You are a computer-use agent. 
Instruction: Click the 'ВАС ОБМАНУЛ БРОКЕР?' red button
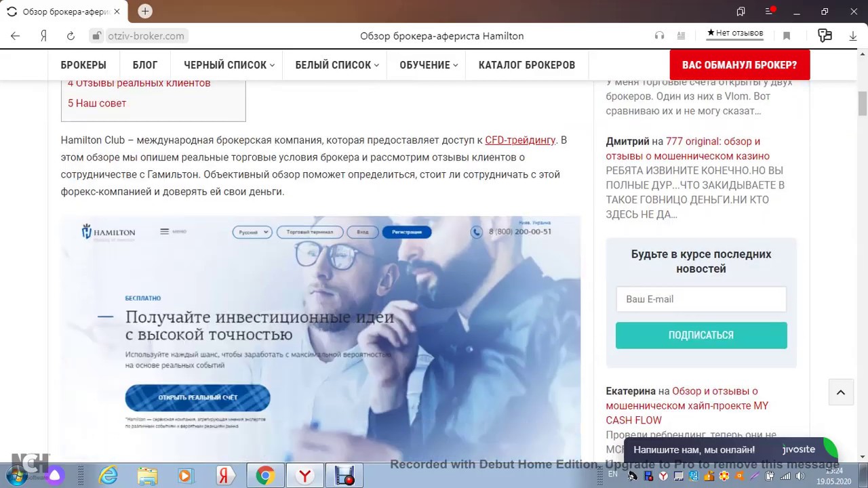[739, 65]
